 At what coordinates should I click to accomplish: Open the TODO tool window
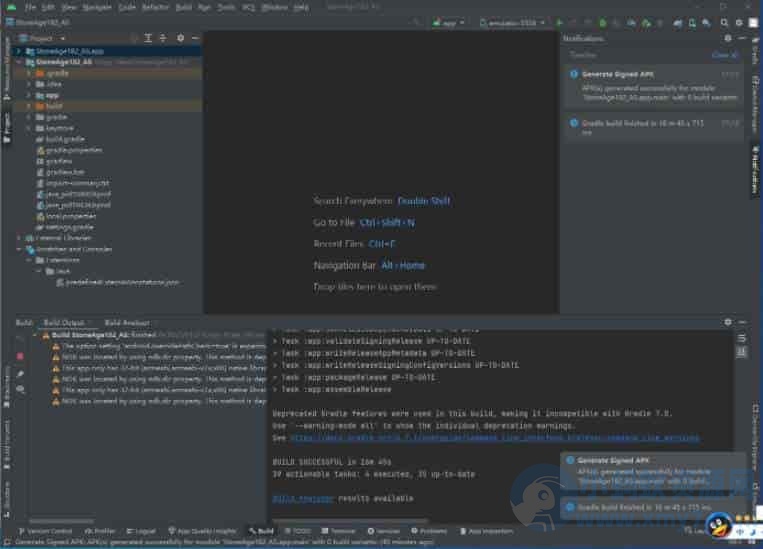coord(297,531)
